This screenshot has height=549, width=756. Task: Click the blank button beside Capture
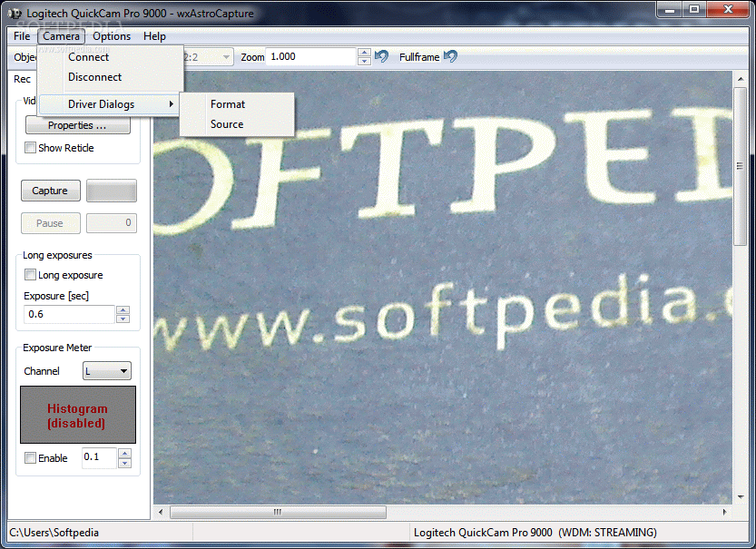click(x=112, y=191)
